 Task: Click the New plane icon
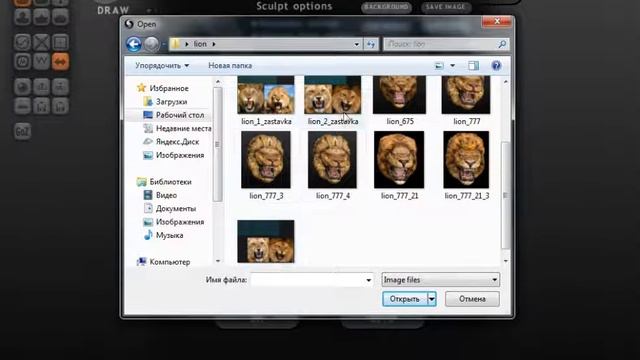coord(22,106)
